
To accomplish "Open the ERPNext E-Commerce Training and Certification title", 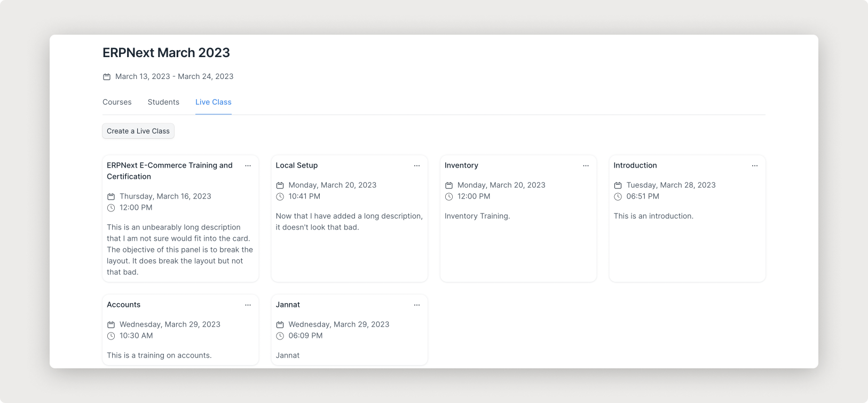I will tap(170, 171).
